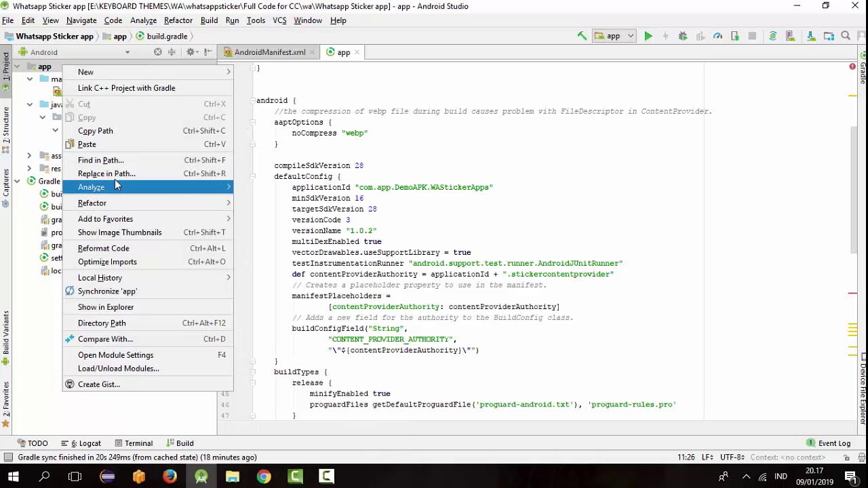Click the lock icon in status bar

coord(847,457)
